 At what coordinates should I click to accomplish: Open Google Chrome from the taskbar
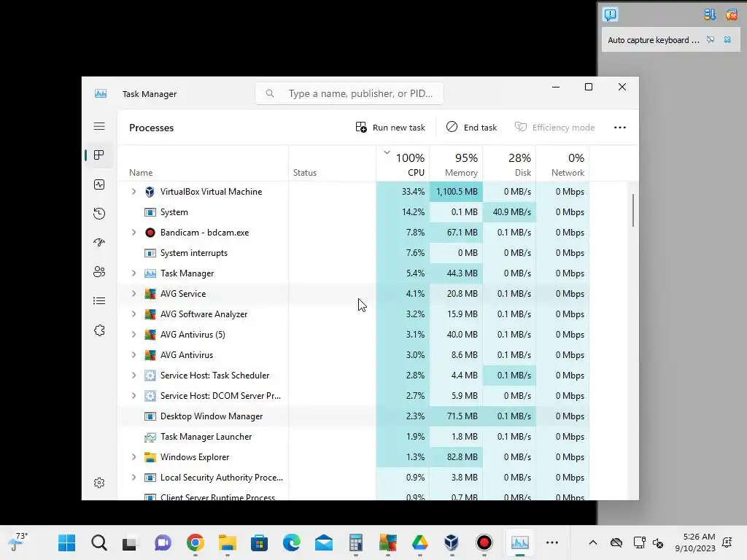(x=196, y=542)
